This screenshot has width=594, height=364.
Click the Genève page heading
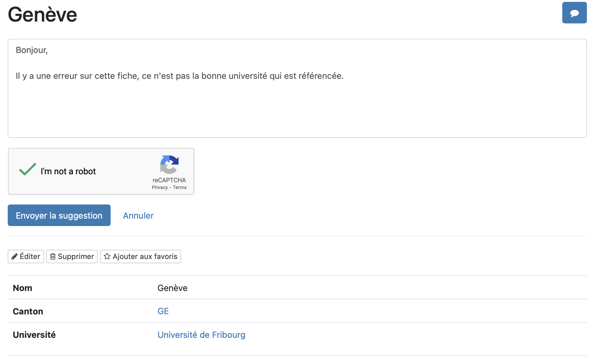click(x=43, y=15)
